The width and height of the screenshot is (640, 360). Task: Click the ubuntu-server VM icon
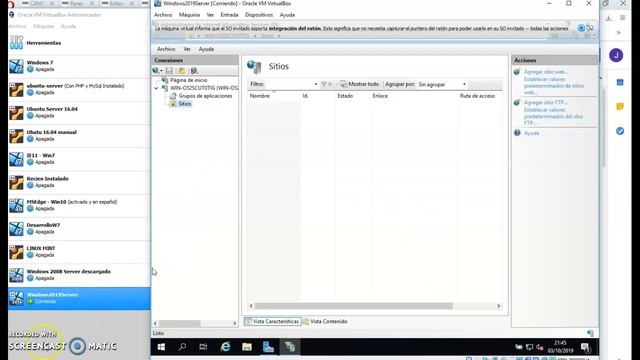tap(16, 89)
